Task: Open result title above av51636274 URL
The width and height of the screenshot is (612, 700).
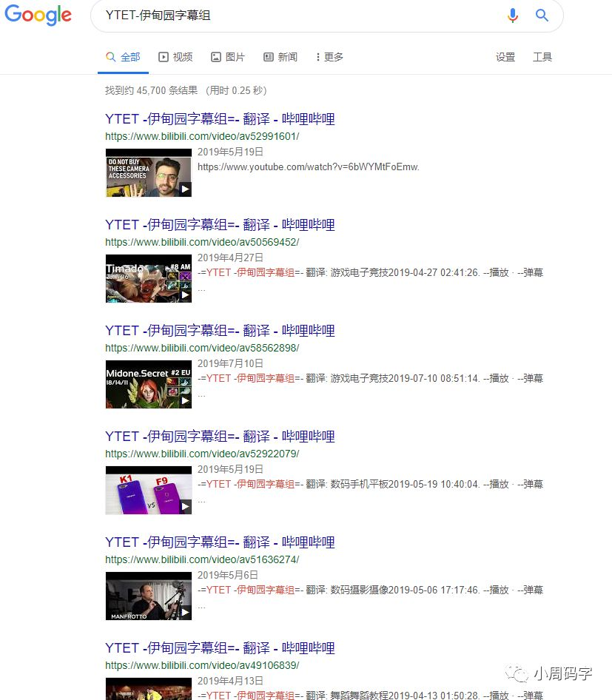Action: pyautogui.click(x=220, y=542)
